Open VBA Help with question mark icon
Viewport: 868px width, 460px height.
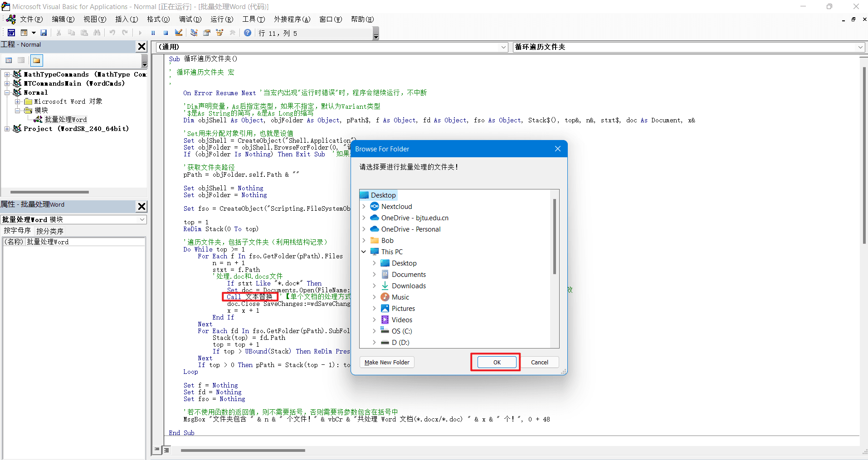(248, 33)
